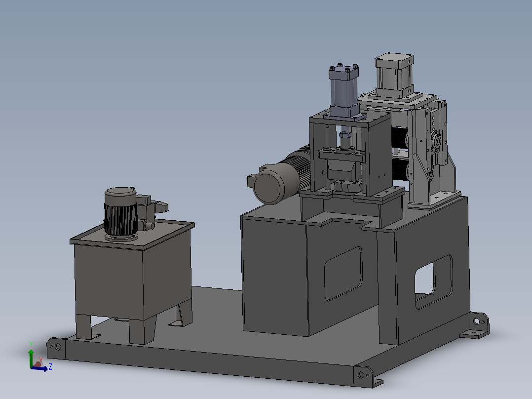The width and height of the screenshot is (532, 399).
Task: Select the round bearing flange on the roller stand
Action: 436,141
